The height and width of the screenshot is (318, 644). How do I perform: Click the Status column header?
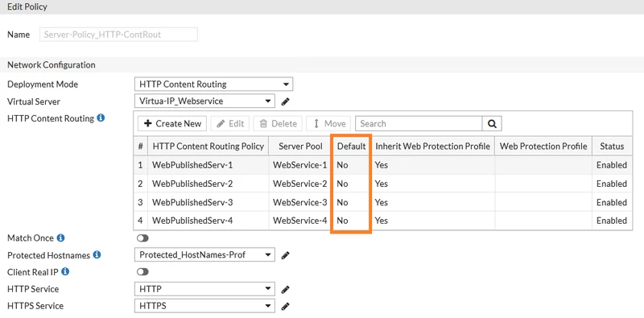(x=612, y=147)
